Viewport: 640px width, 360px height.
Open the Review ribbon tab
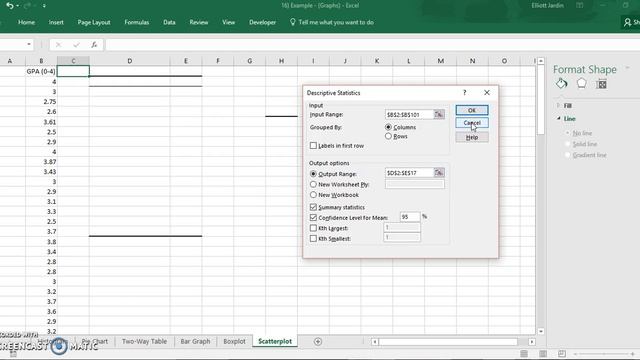pos(199,22)
